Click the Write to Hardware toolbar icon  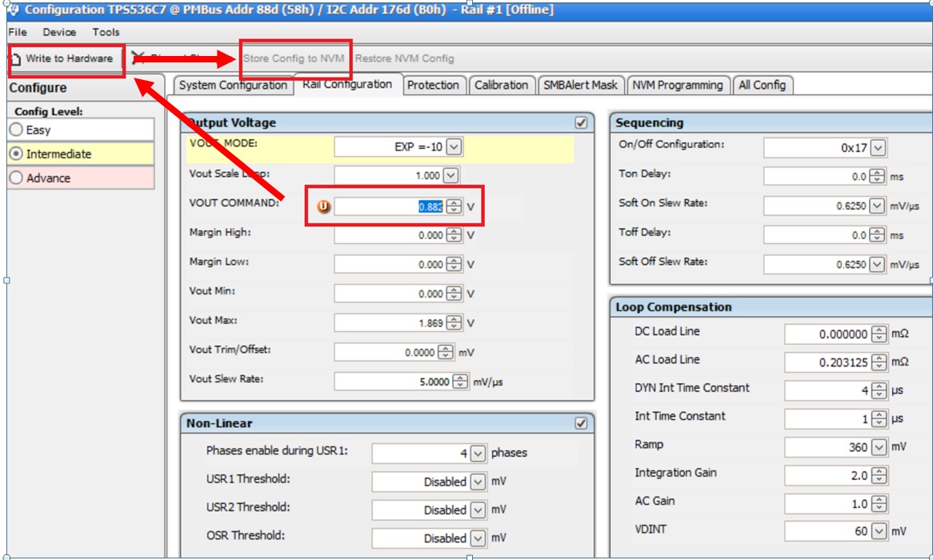pyautogui.click(x=17, y=58)
